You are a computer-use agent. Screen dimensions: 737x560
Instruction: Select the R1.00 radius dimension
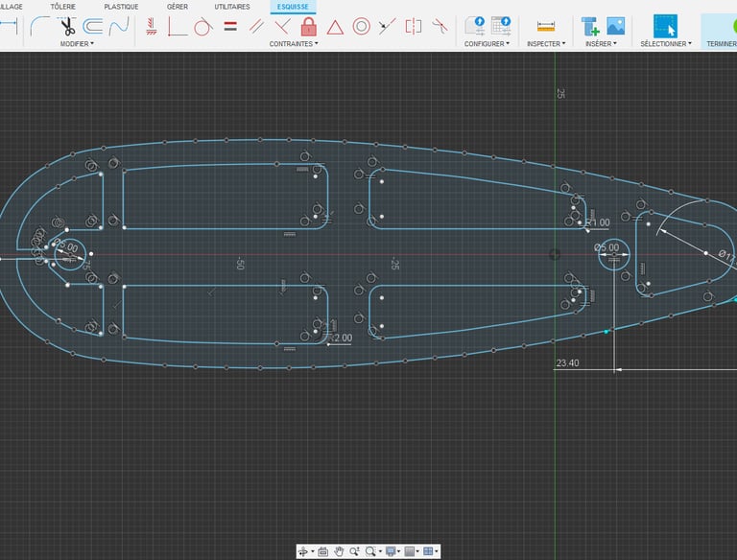point(598,222)
